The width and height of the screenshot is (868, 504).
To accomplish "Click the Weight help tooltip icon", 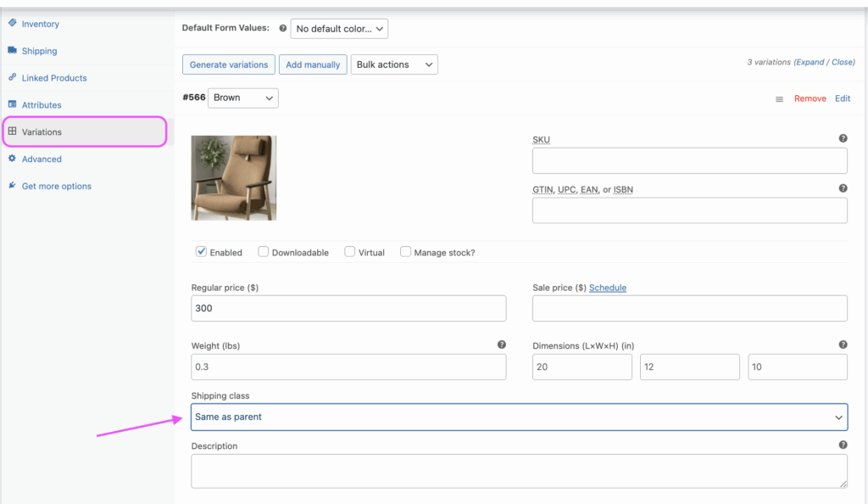I will click(501, 344).
